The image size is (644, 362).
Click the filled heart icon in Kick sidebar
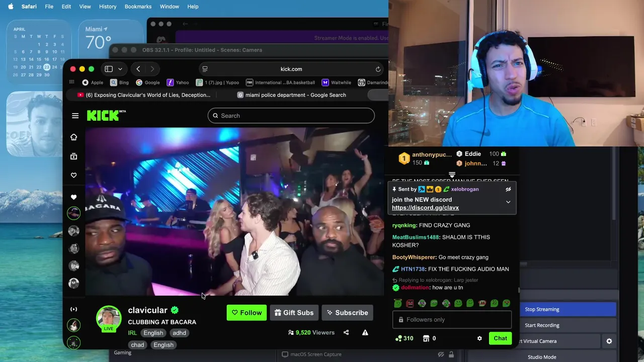(74, 197)
